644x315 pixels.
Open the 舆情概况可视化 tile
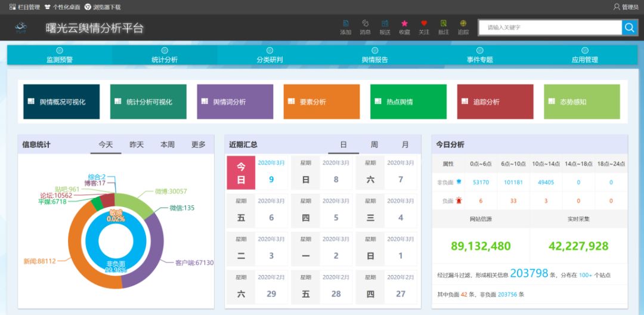pyautogui.click(x=61, y=101)
